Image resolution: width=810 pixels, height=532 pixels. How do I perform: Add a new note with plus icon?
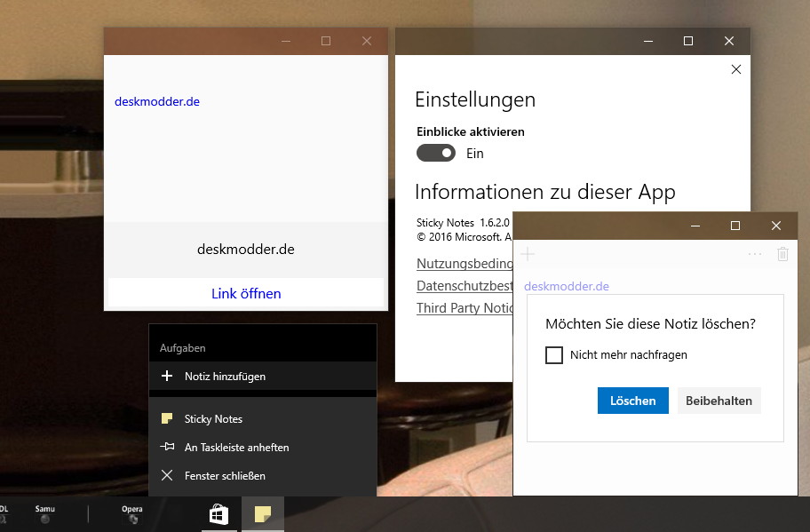pos(528,254)
